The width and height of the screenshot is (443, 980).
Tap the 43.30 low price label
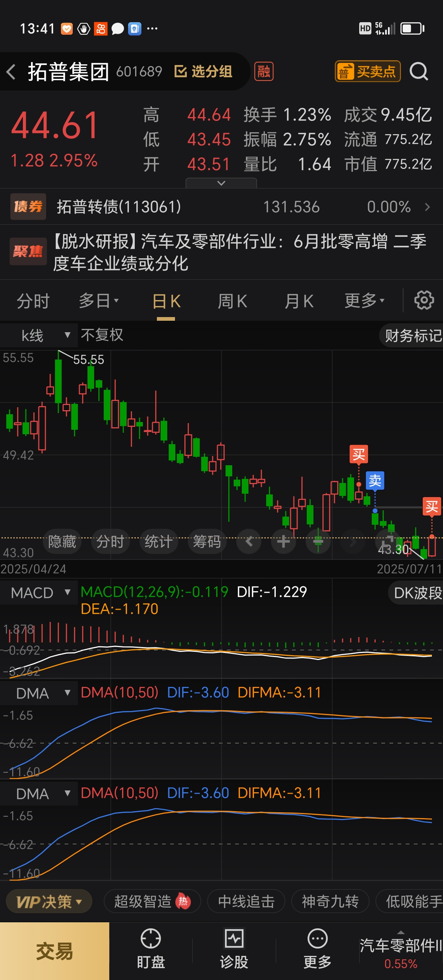point(394,549)
